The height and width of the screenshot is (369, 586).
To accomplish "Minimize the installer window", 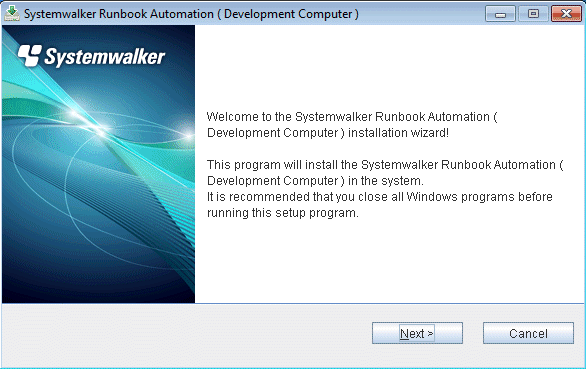I will (x=500, y=14).
